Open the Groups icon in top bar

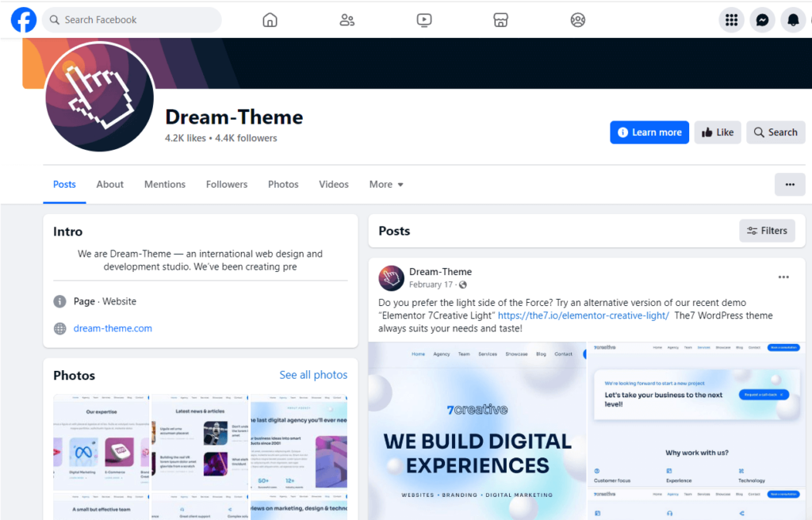578,20
